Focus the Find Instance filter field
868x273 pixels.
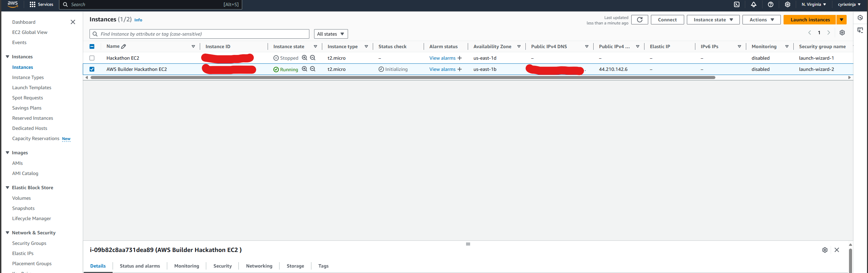click(x=199, y=34)
